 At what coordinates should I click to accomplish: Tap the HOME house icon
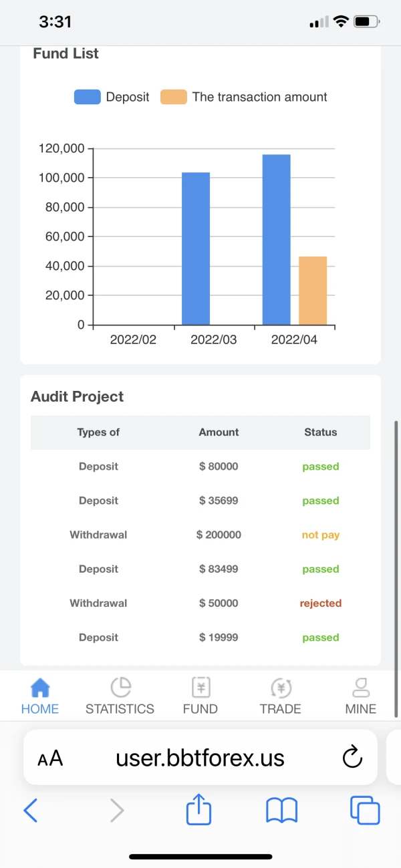pyautogui.click(x=40, y=687)
